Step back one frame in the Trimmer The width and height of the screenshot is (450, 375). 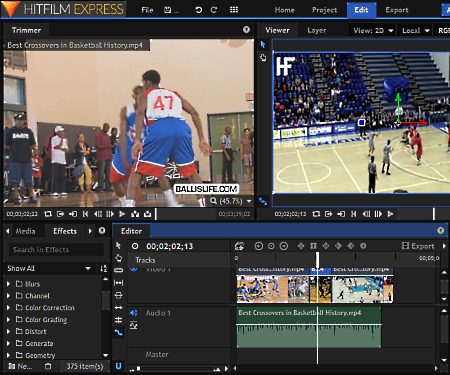click(98, 214)
